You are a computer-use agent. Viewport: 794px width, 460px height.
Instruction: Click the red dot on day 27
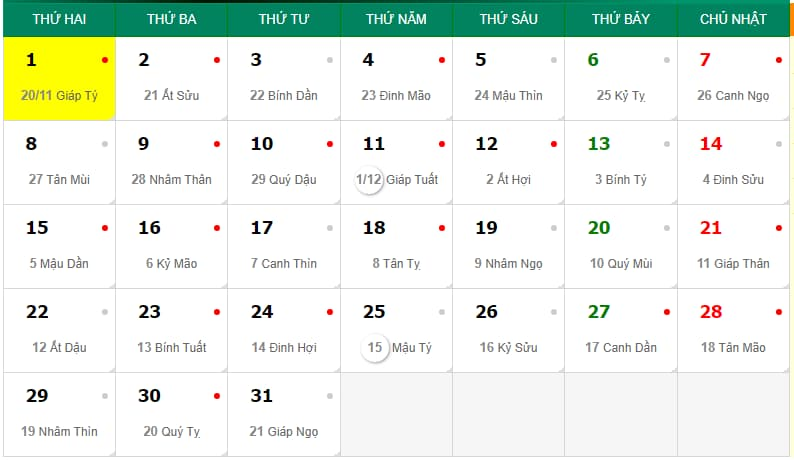pyautogui.click(x=666, y=313)
